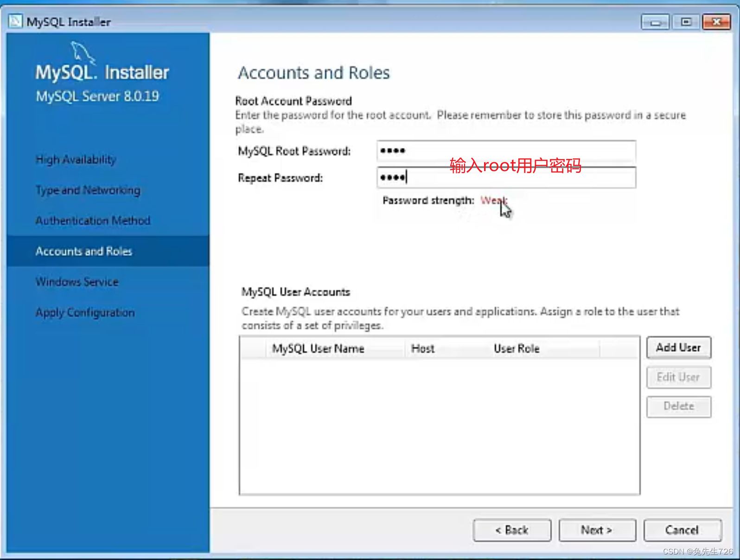This screenshot has width=740, height=560.
Task: Click the MySQL dolphin logo
Action: [x=83, y=52]
